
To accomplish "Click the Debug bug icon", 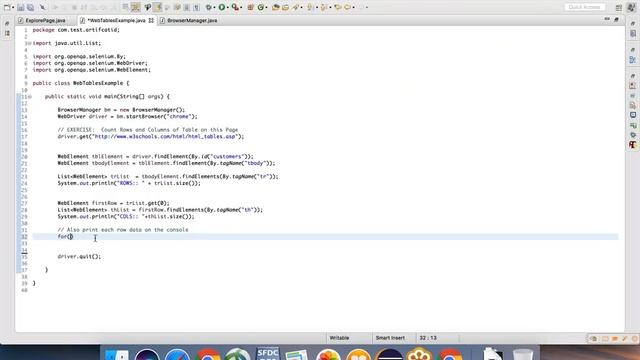I will tap(209, 7).
